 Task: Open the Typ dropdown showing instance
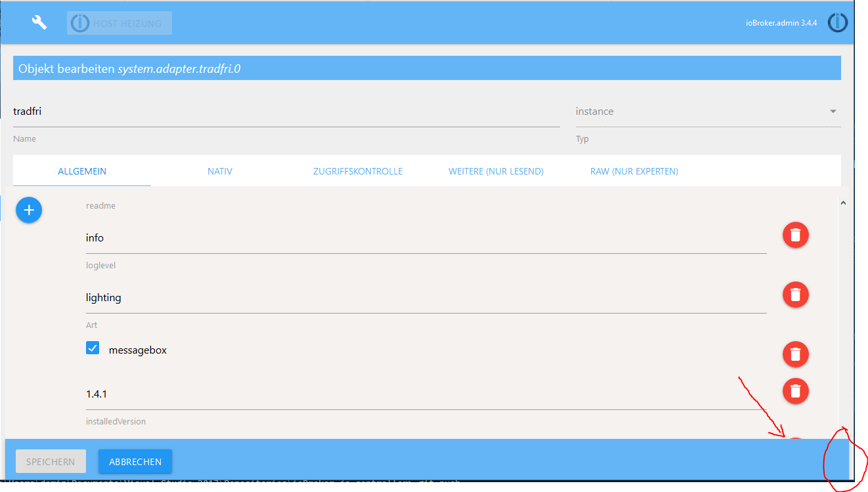tap(832, 111)
